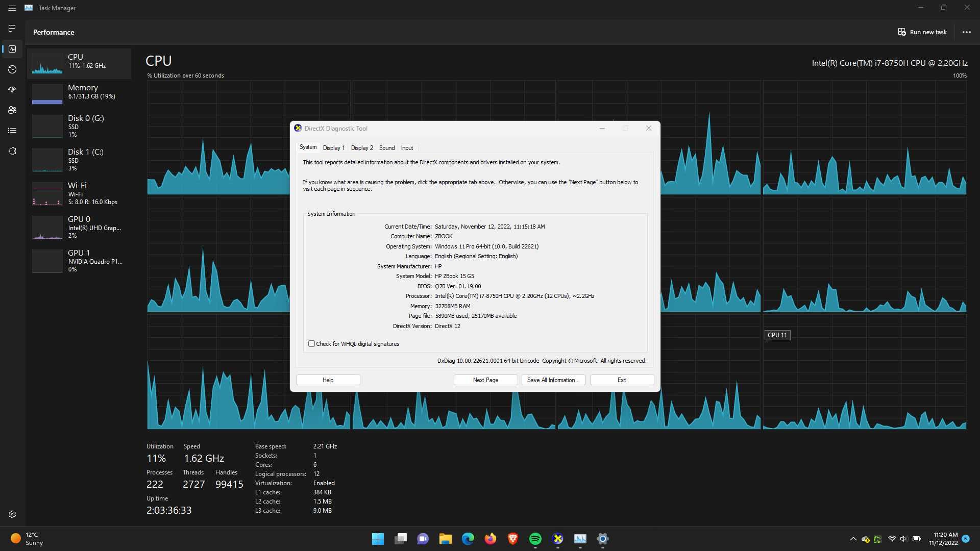Open volume tray icon
Viewport: 980px width, 551px height.
(x=903, y=539)
